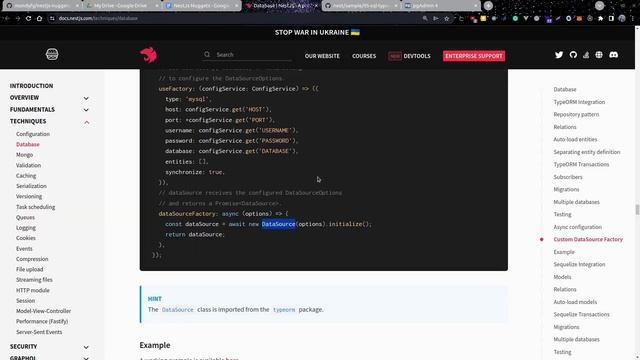Click the DataSource code word in the hint
This screenshot has height=360, width=640.
point(178,310)
